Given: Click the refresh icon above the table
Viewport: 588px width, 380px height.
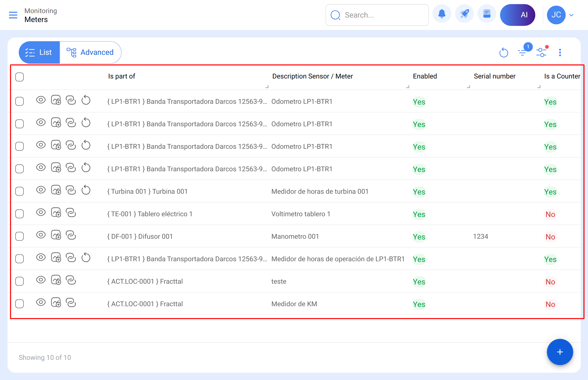Looking at the screenshot, I should pos(504,52).
